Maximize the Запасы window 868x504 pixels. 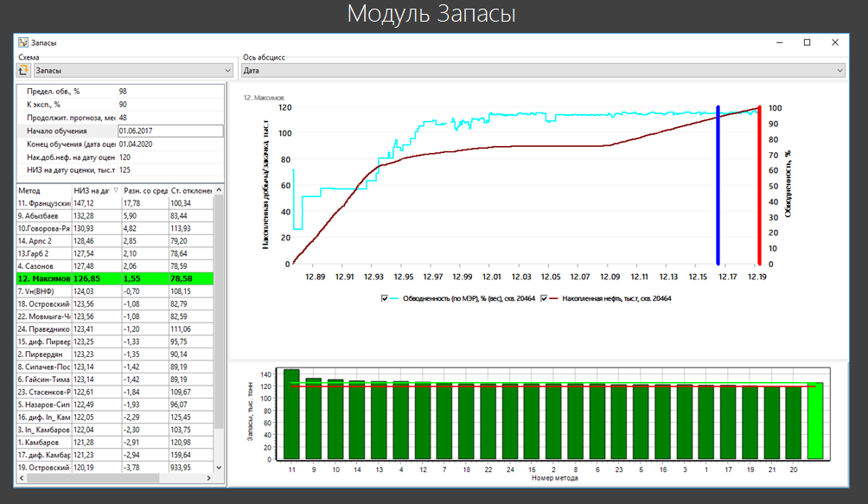coord(807,42)
